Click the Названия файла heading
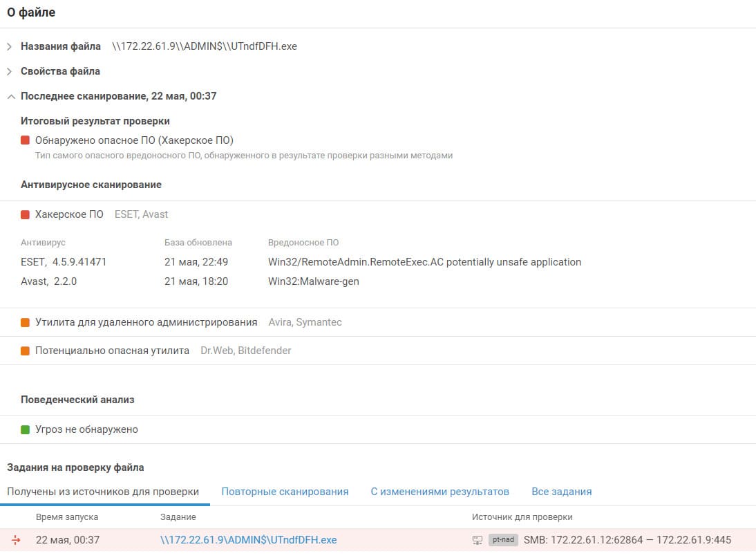Viewport: 756px width, 558px height. point(61,46)
